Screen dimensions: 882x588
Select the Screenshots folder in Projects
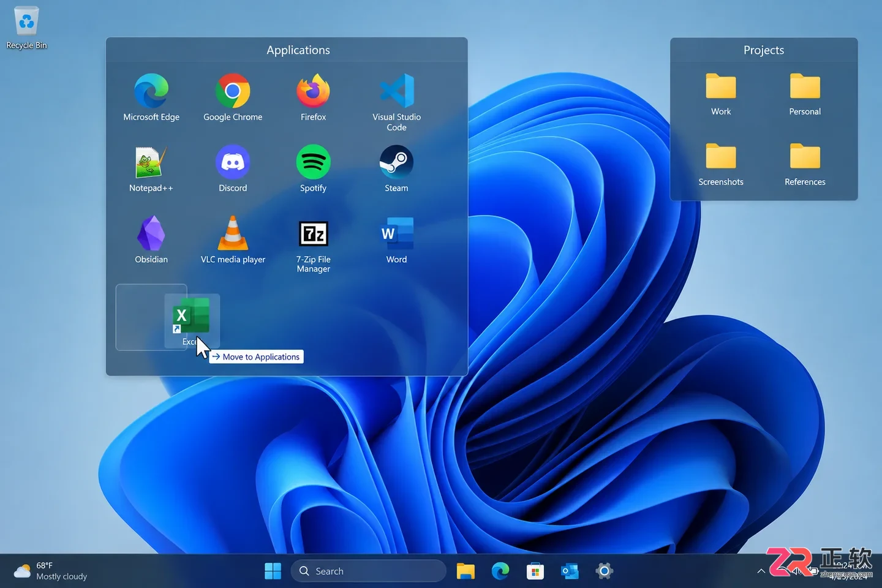click(x=721, y=156)
